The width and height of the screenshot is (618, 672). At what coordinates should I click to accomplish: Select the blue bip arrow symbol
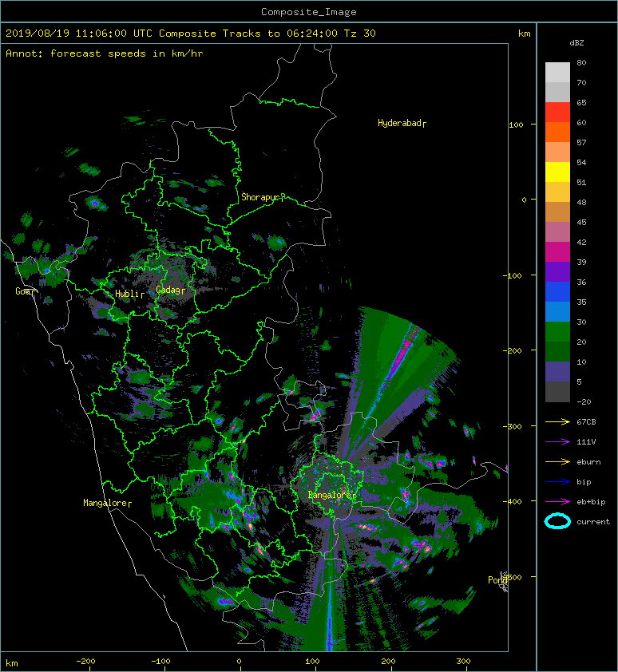tap(557, 482)
